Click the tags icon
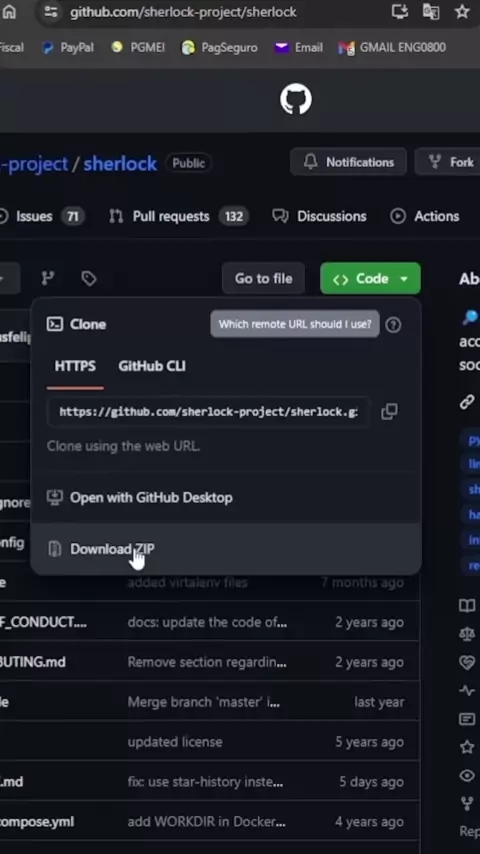The image size is (480, 854). point(89,278)
